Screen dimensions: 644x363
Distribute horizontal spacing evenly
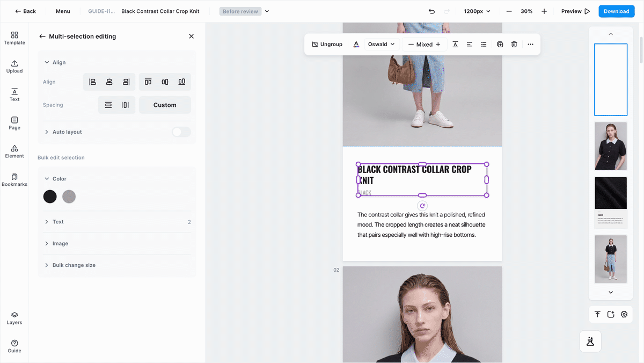pos(125,105)
